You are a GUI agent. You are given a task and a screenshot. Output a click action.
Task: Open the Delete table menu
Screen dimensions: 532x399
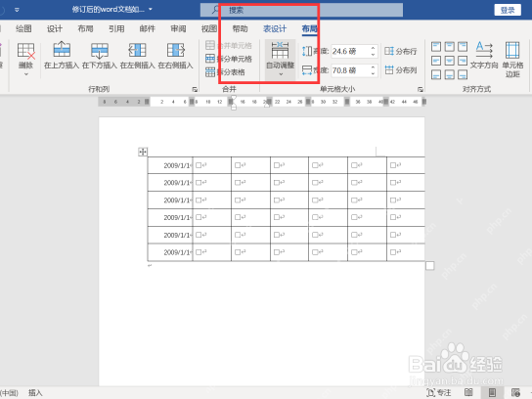pyautogui.click(x=25, y=59)
